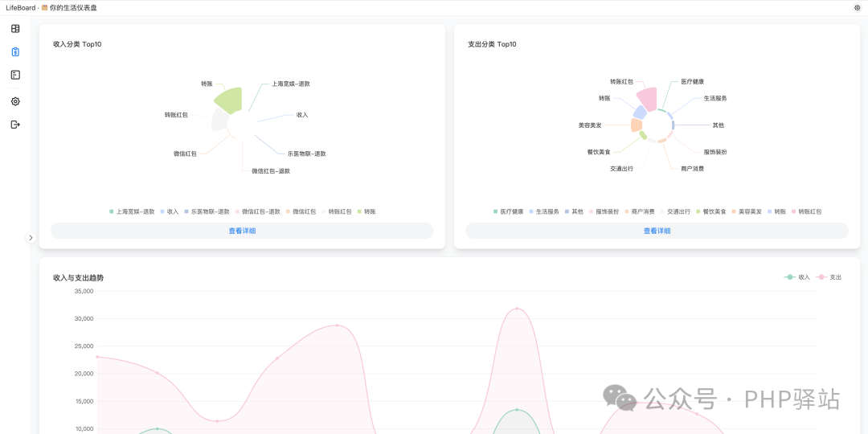The height and width of the screenshot is (434, 868).
Task: Click the highest expense peak data point
Action: coord(517,309)
